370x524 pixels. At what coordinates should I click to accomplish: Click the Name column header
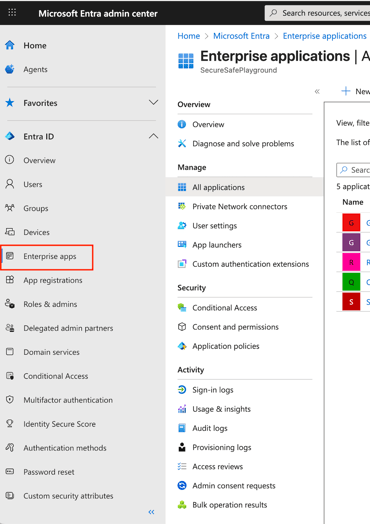pos(353,202)
